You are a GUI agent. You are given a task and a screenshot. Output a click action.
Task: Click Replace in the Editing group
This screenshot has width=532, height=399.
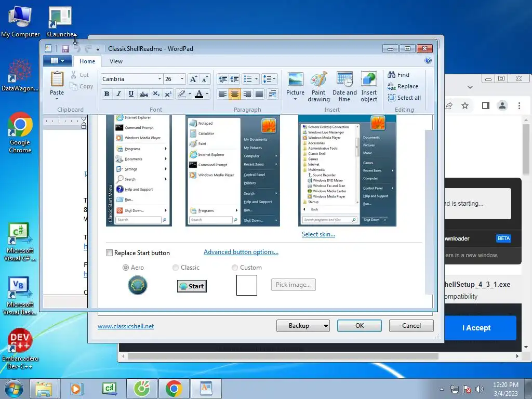click(x=403, y=86)
